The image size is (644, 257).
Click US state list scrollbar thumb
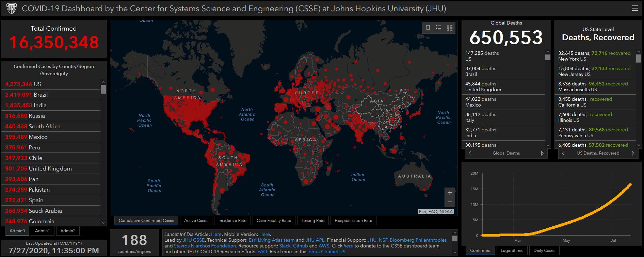tap(639, 58)
